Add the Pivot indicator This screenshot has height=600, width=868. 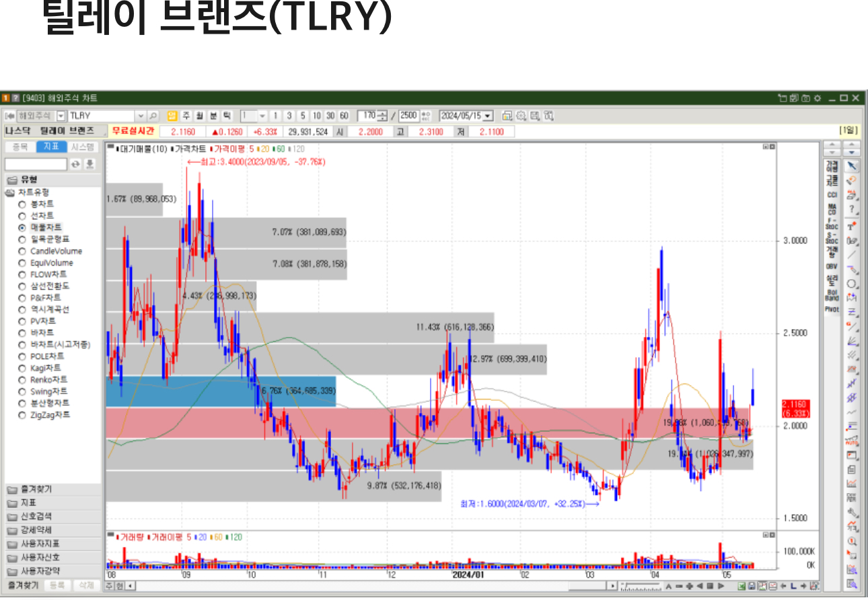click(x=832, y=309)
